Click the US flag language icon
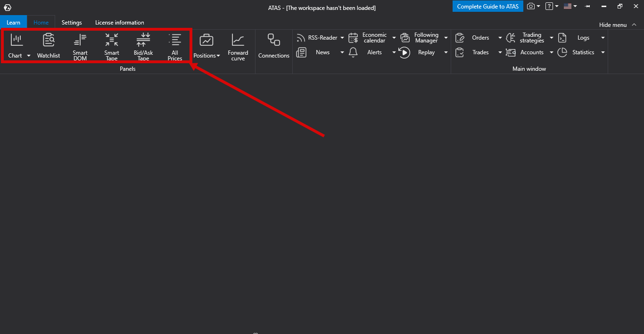The image size is (644, 334). [x=568, y=6]
